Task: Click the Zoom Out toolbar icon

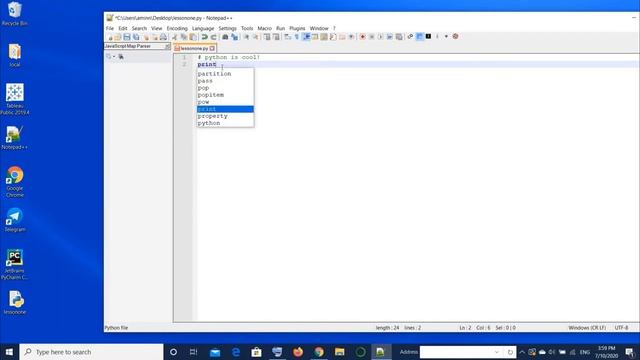Action: click(256, 37)
